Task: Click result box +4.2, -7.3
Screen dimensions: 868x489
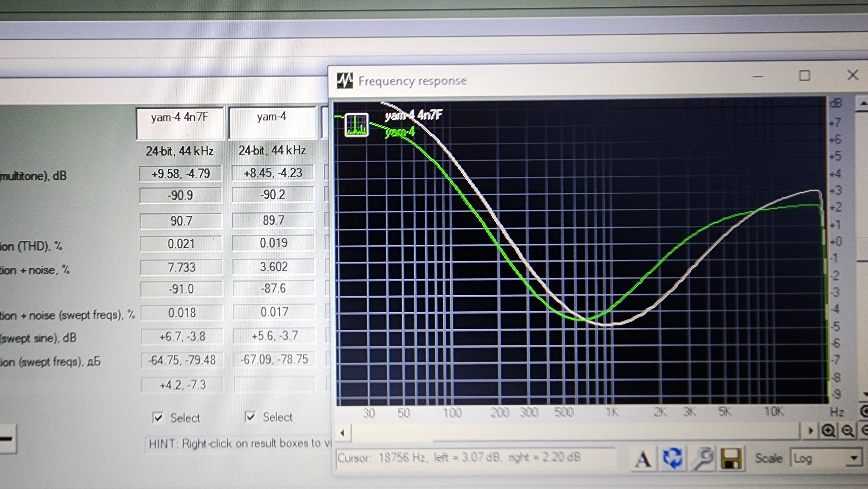Action: (183, 385)
